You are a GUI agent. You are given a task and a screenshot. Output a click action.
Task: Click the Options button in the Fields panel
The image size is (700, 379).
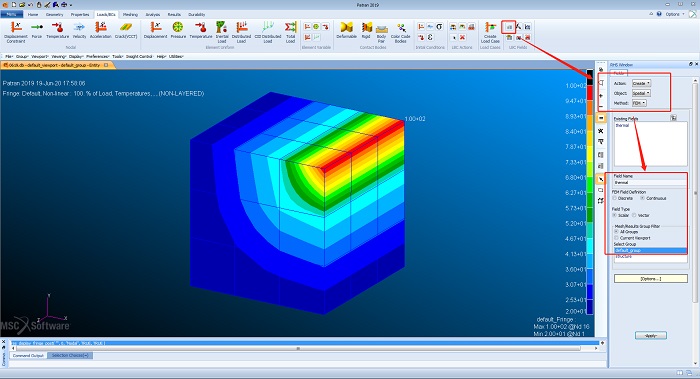650,279
